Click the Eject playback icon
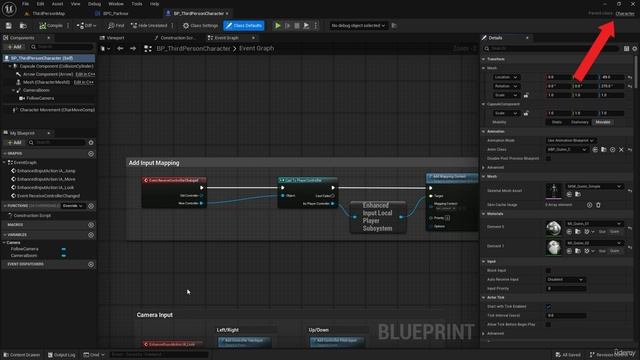Viewport: 640px width, 360px height. point(306,26)
